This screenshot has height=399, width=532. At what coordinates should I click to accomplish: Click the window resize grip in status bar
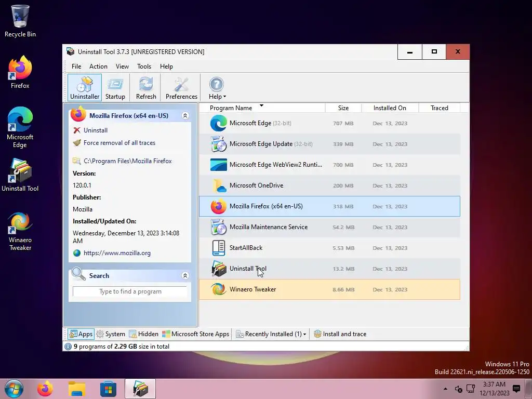click(467, 348)
